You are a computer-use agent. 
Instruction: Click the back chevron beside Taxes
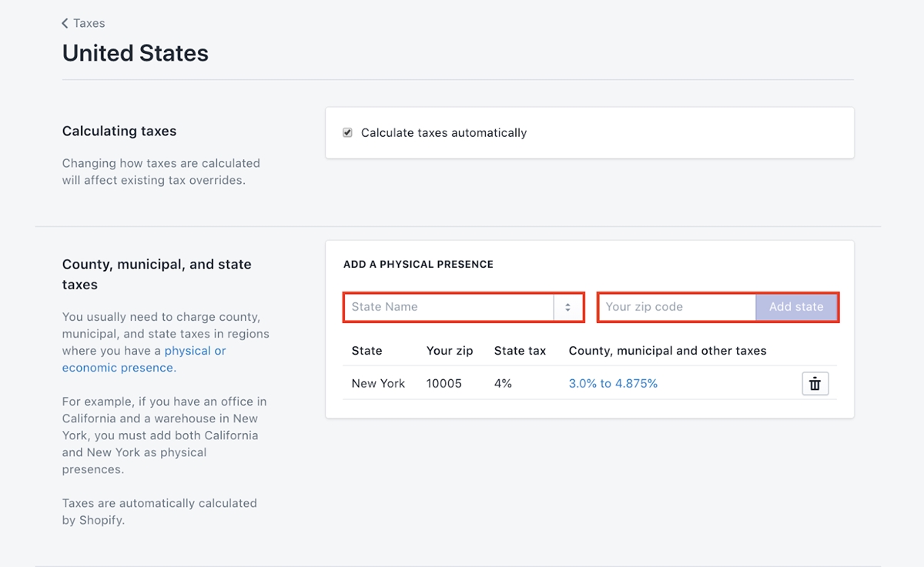65,23
